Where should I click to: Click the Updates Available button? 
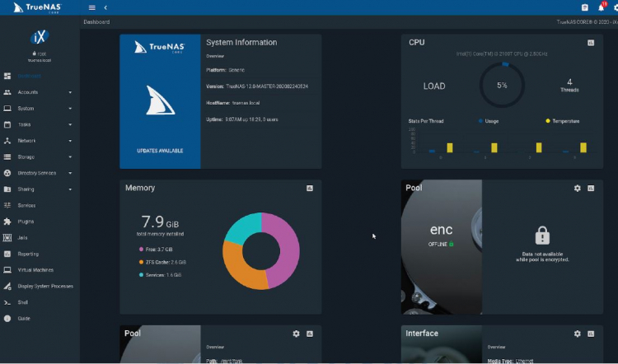(x=160, y=151)
